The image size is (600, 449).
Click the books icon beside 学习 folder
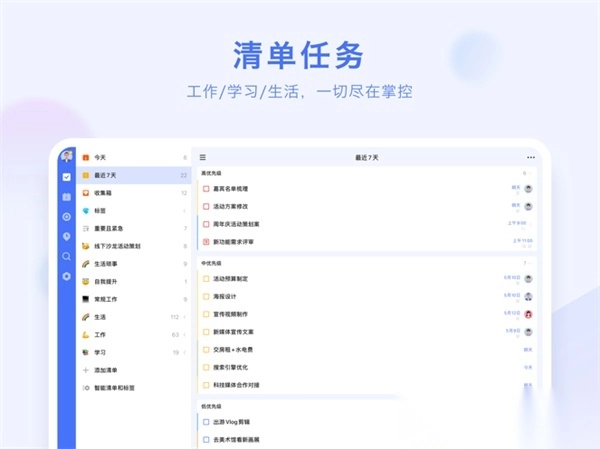pyautogui.click(x=86, y=352)
